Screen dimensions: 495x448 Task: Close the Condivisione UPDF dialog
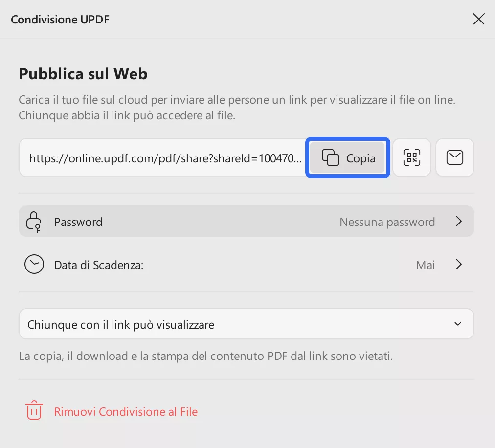pyautogui.click(x=478, y=19)
